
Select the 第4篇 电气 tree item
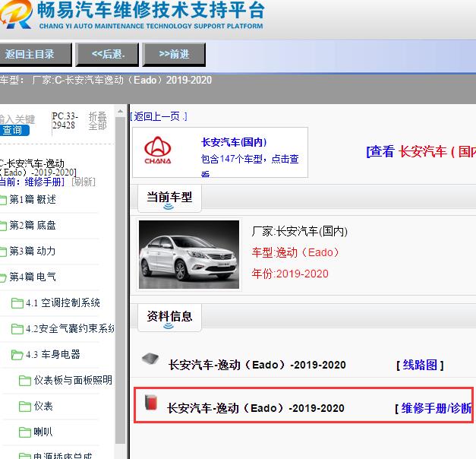click(33, 277)
